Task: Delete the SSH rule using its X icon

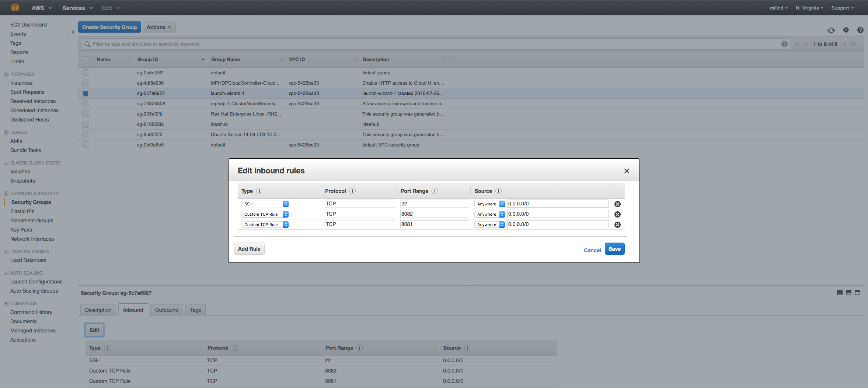Action: click(x=617, y=204)
